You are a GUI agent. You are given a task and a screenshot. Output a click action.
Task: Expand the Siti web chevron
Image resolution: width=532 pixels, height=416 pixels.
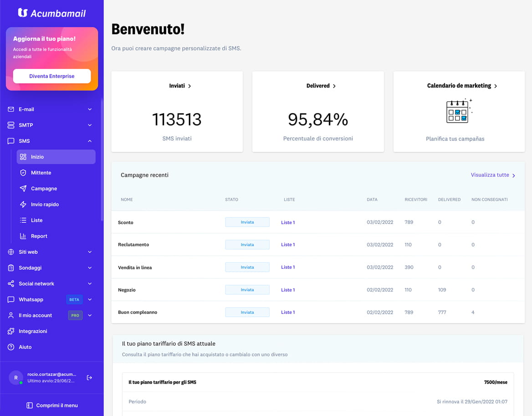pyautogui.click(x=90, y=252)
